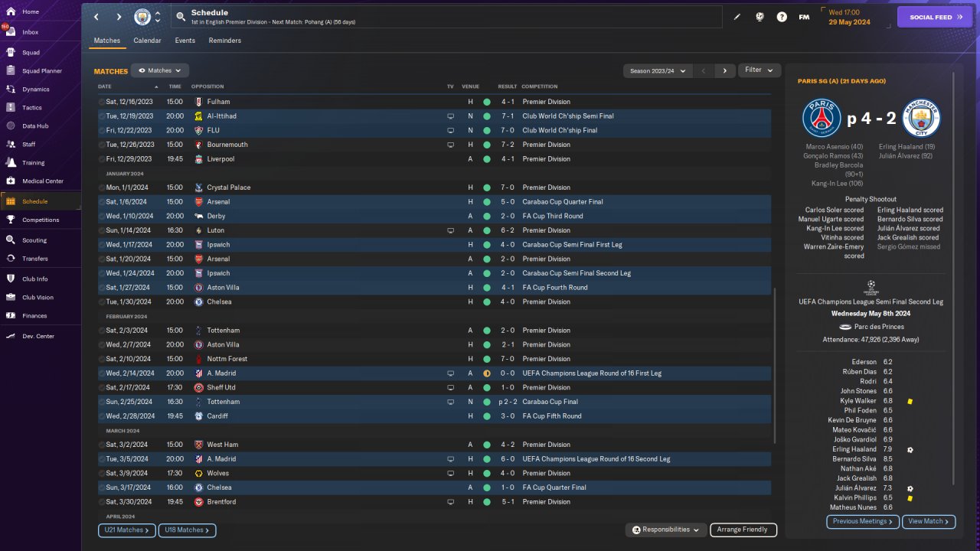Go to the previous season with the left chevron

703,70
